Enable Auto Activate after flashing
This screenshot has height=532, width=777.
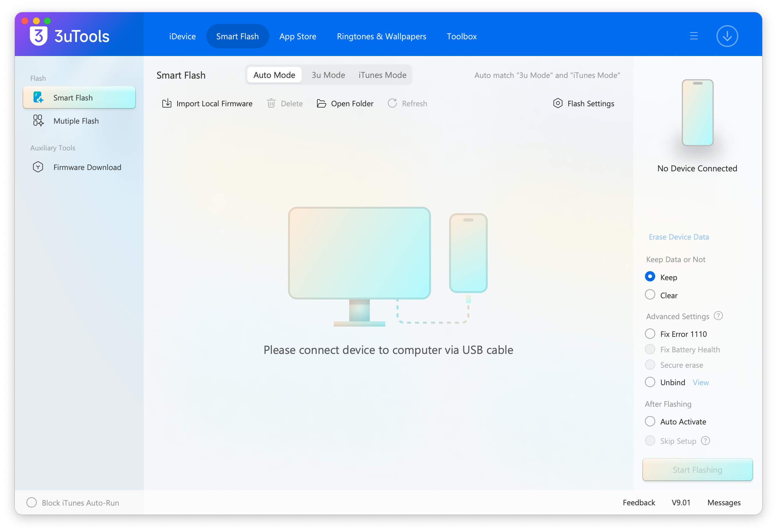point(650,422)
